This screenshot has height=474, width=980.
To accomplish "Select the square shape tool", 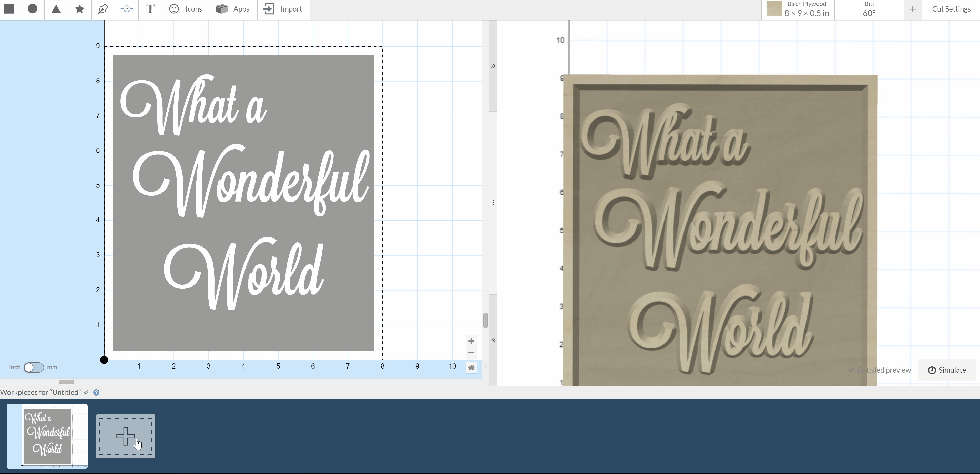I will [9, 9].
